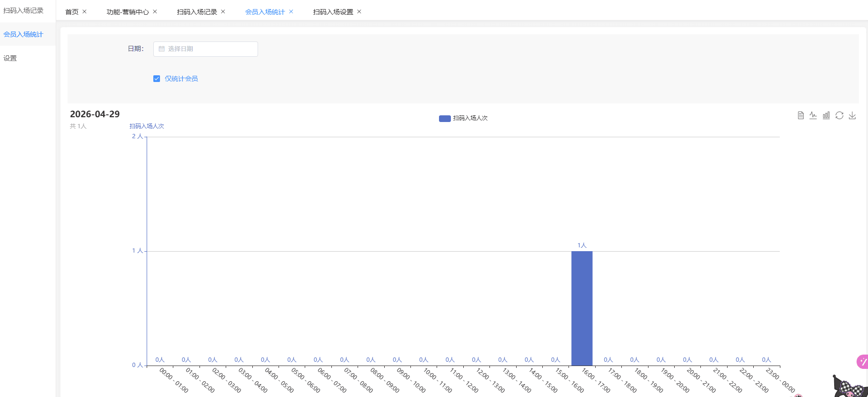Switch chart to bar graph
The height and width of the screenshot is (397, 868).
click(826, 115)
